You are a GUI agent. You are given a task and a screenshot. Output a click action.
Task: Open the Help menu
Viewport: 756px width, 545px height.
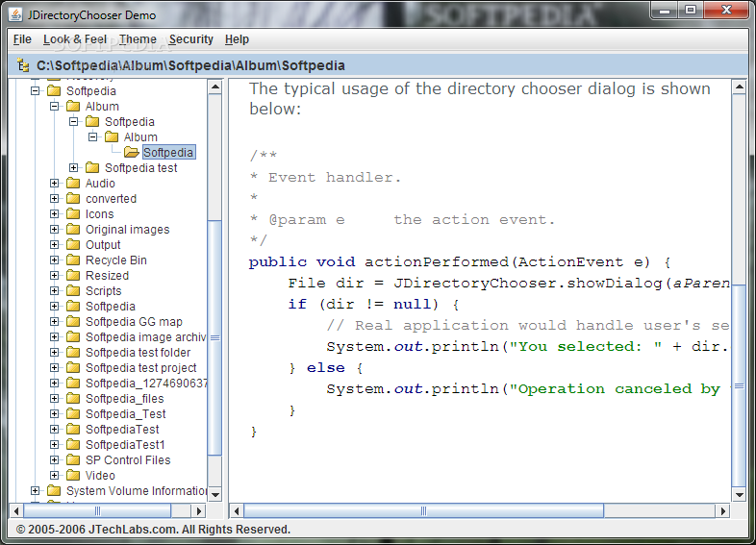pos(237,39)
